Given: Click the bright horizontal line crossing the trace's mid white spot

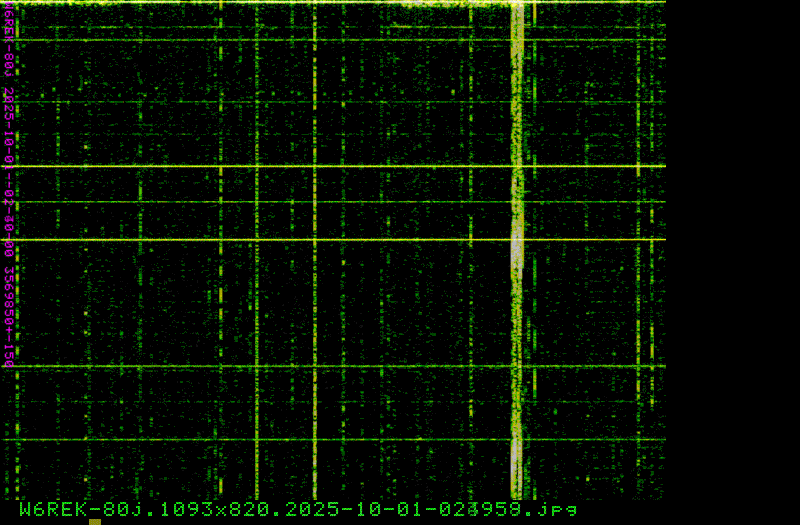Looking at the screenshot, I should pos(300,240).
